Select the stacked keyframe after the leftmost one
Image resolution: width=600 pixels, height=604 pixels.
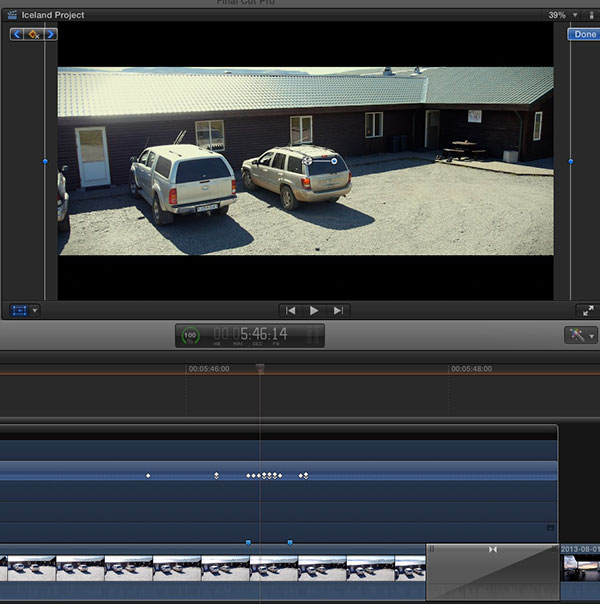(216, 476)
